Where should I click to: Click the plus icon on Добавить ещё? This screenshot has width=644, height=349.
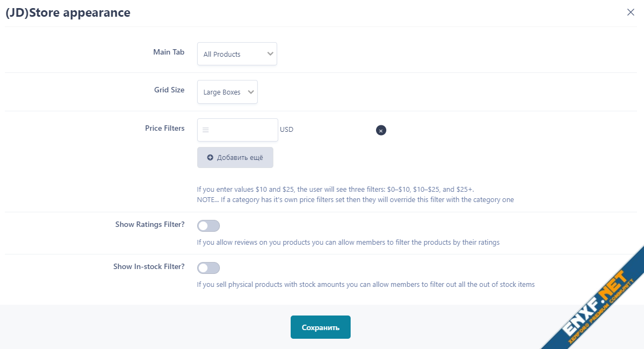(210, 158)
